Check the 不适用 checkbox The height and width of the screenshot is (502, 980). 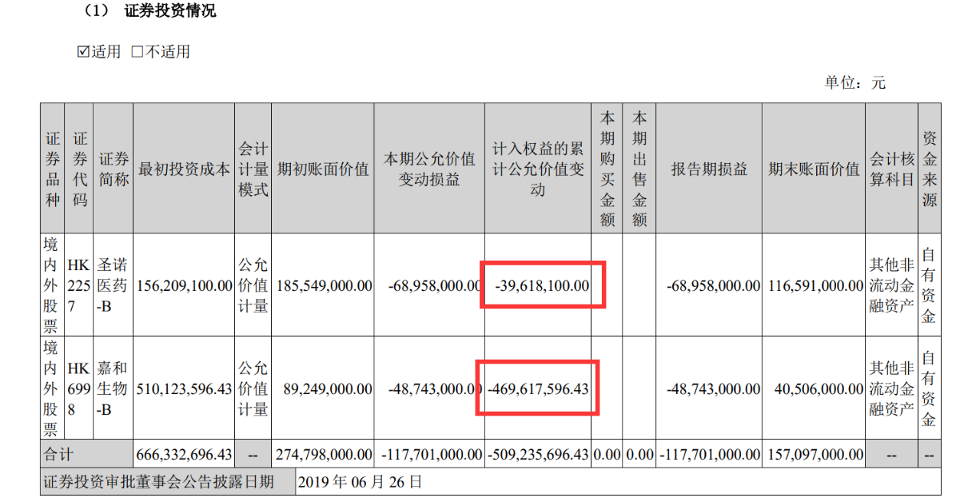click(137, 52)
